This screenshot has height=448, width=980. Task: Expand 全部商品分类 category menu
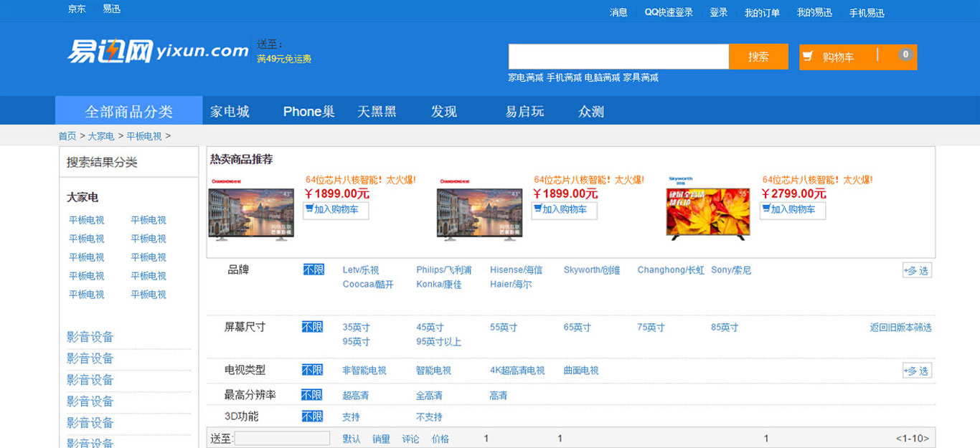[129, 111]
